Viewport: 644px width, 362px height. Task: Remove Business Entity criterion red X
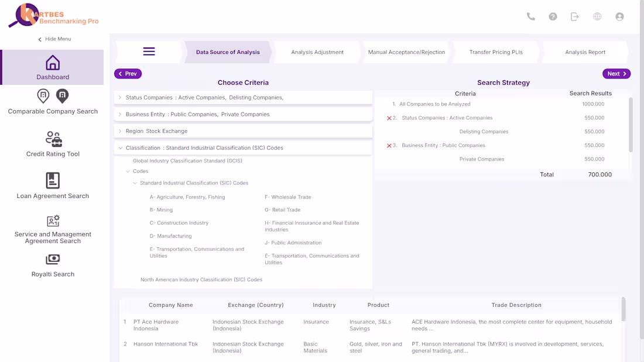coord(389,145)
